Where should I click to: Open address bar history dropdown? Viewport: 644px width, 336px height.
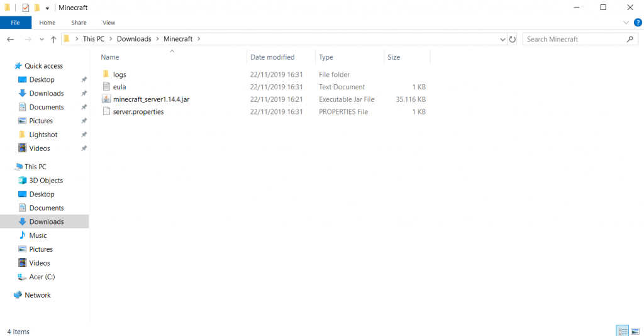click(x=502, y=40)
